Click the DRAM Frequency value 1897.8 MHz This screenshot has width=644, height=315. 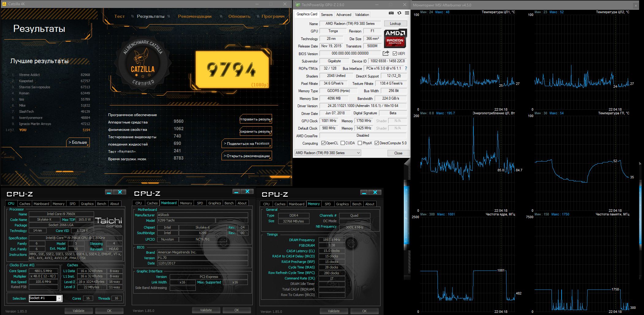[331, 240]
